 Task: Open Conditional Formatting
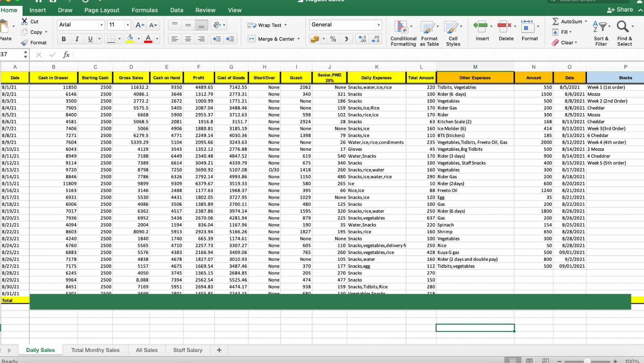(x=403, y=33)
